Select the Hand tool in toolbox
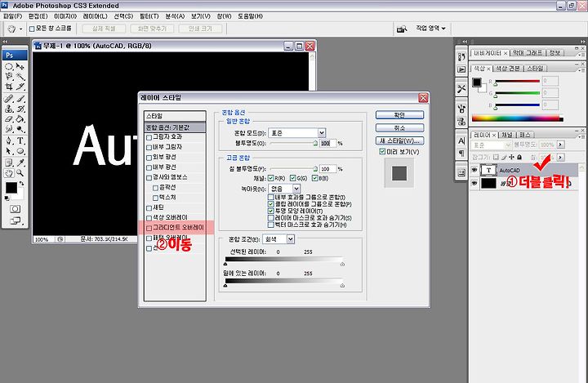 click(9, 173)
